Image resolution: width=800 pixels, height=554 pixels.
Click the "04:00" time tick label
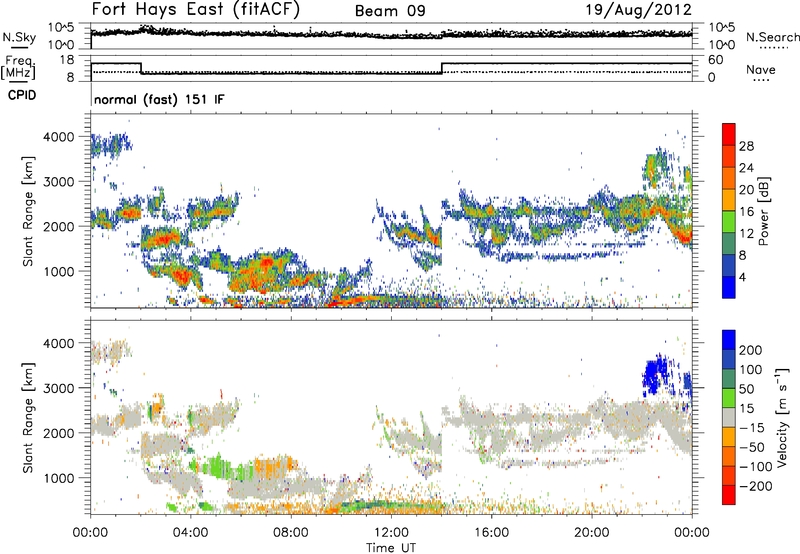point(190,533)
